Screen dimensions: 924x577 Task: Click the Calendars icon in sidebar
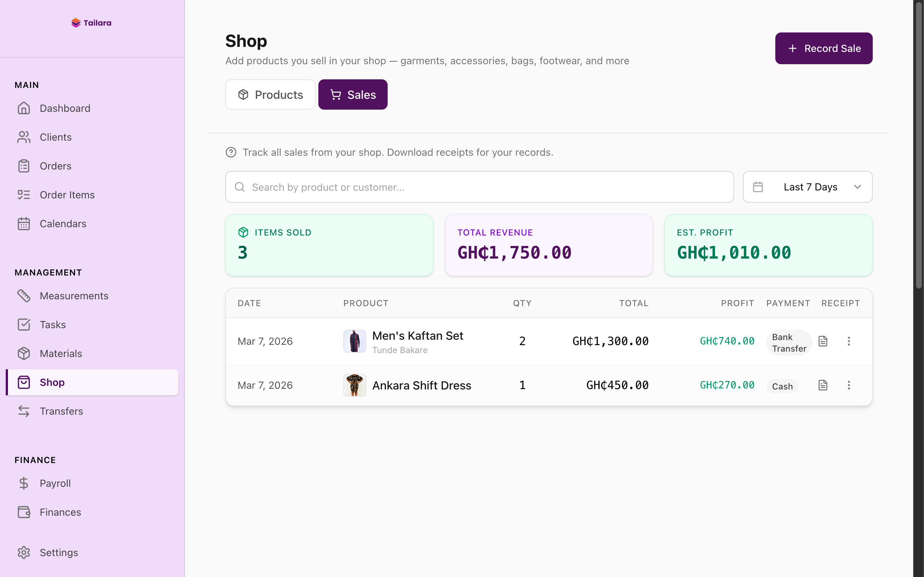[x=24, y=224]
